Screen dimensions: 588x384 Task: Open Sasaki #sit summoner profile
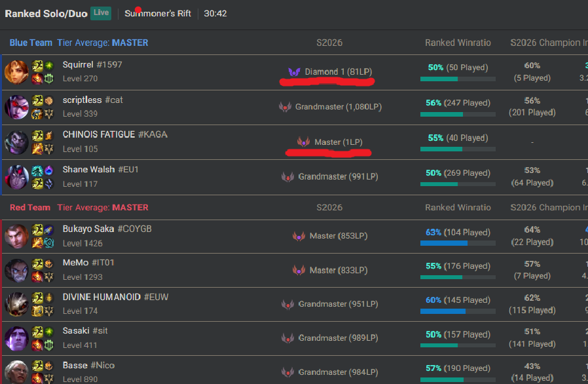pyautogui.click(x=85, y=331)
